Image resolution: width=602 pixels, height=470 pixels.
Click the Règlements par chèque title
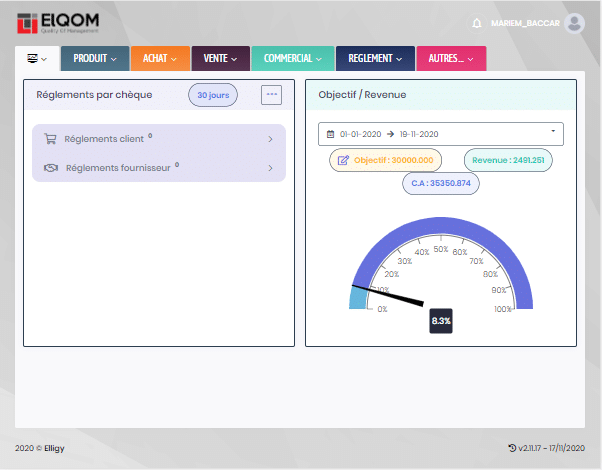click(x=94, y=95)
